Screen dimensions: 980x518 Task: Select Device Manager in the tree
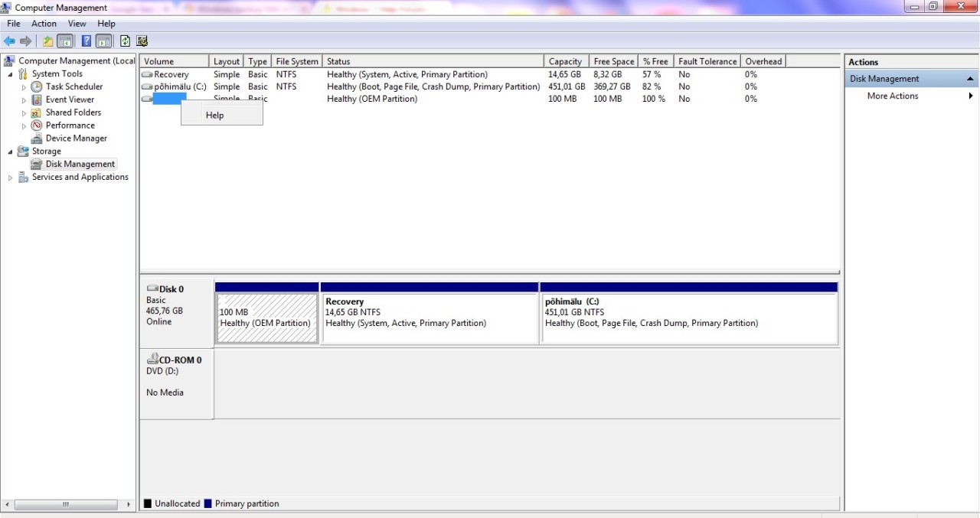tap(77, 138)
